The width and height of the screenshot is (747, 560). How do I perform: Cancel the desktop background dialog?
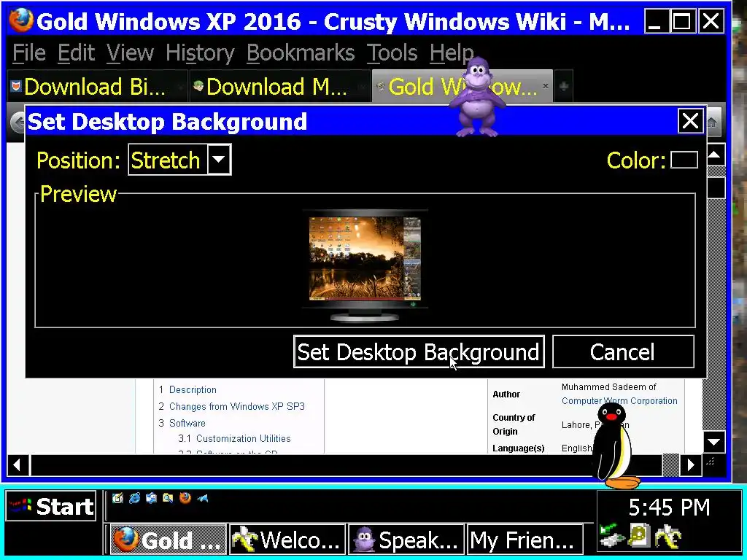(623, 351)
